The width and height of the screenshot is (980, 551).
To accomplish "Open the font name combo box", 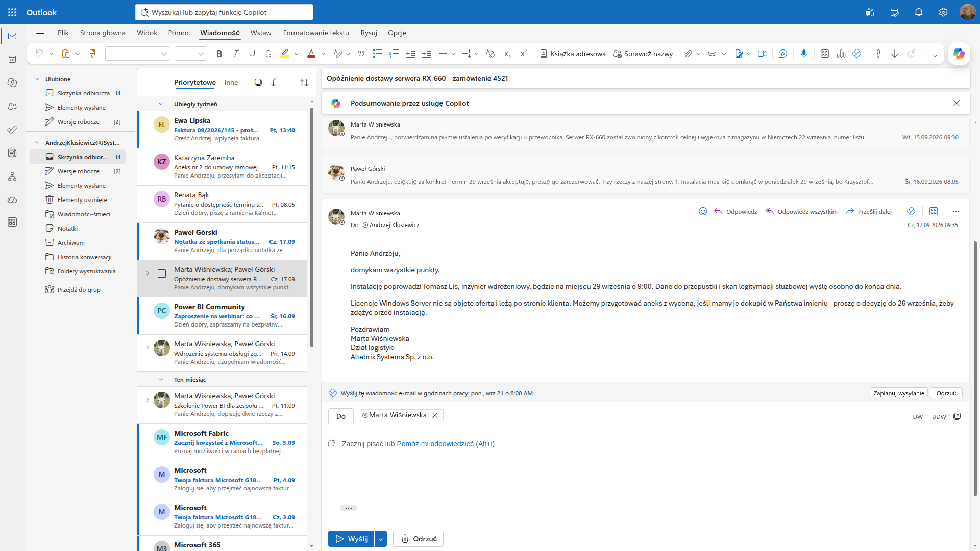I will tap(138, 54).
